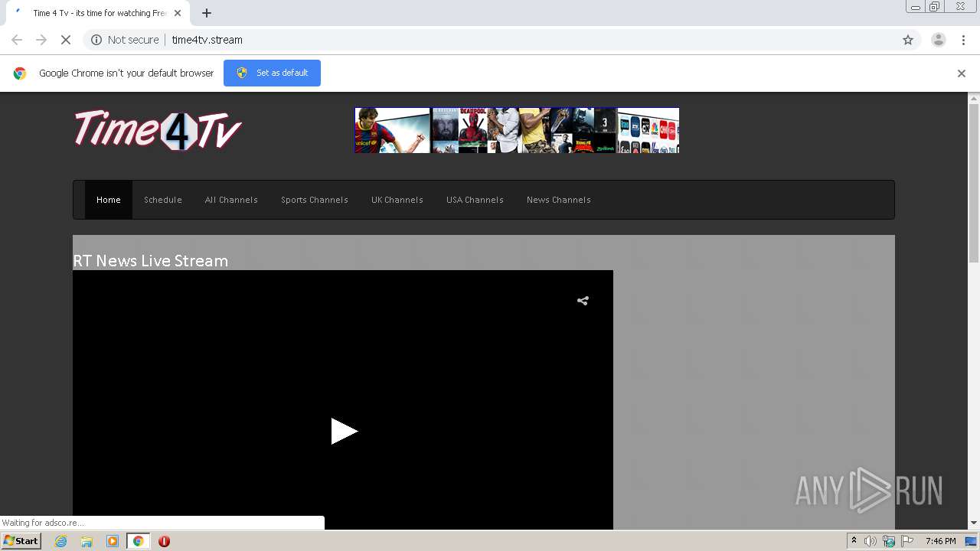Click the video play button
This screenshot has height=551, width=980.
point(344,431)
